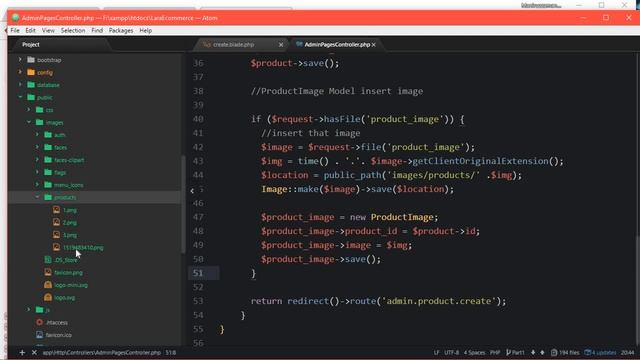Click the images folder icon

[x=40, y=122]
